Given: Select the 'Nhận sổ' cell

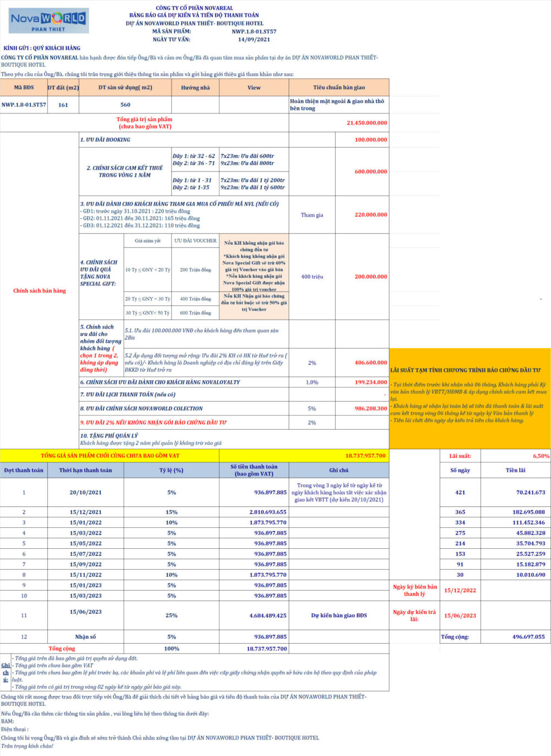Looking at the screenshot, I should tap(85, 636).
